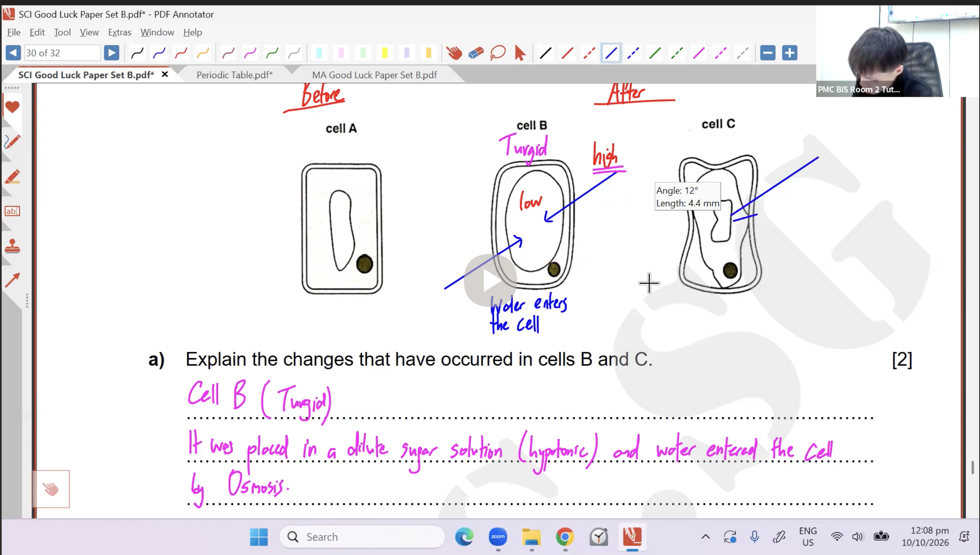Click the plus add toolbar button

789,53
